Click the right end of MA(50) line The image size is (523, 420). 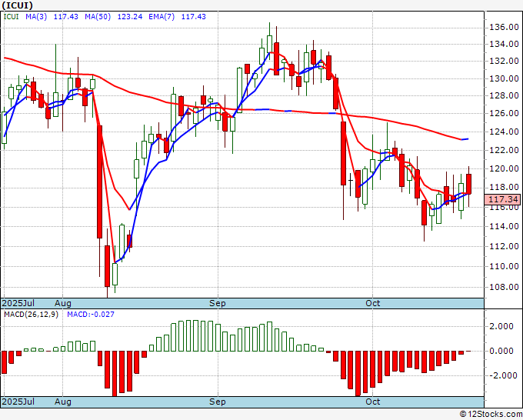pyautogui.click(x=468, y=138)
